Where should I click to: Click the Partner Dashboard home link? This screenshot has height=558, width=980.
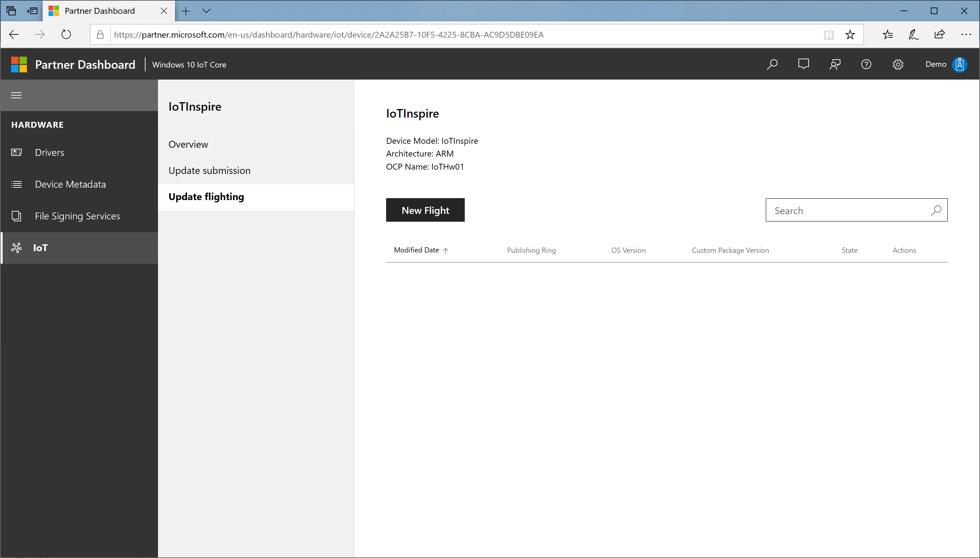click(x=86, y=64)
